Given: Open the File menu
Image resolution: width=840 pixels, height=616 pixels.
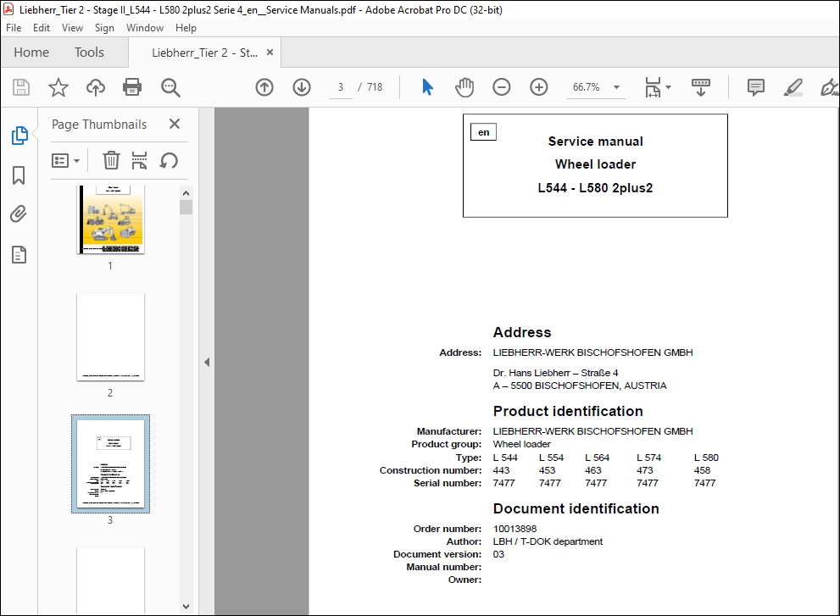Looking at the screenshot, I should pos(14,28).
